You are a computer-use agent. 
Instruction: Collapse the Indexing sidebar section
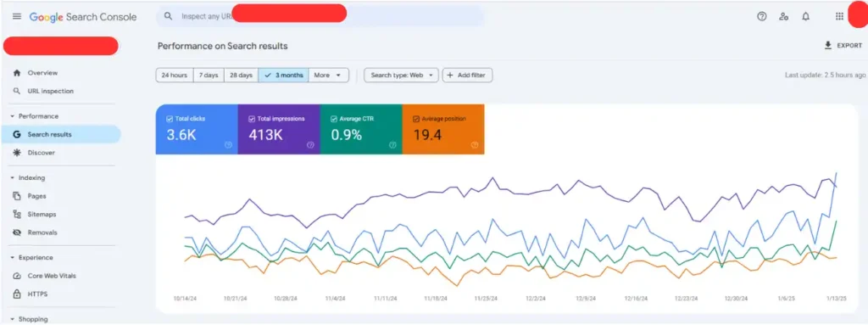click(13, 178)
